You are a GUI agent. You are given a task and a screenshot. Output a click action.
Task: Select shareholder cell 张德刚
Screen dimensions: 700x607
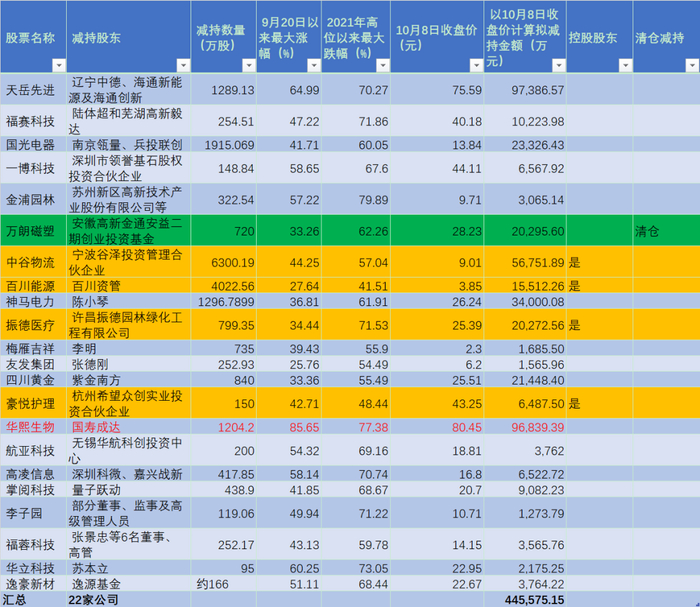tap(129, 364)
